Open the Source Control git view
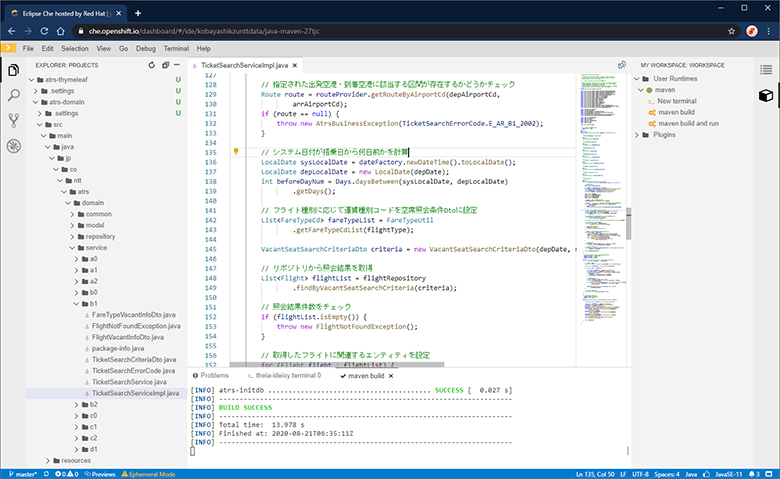This screenshot has width=780, height=479. pos(13,120)
